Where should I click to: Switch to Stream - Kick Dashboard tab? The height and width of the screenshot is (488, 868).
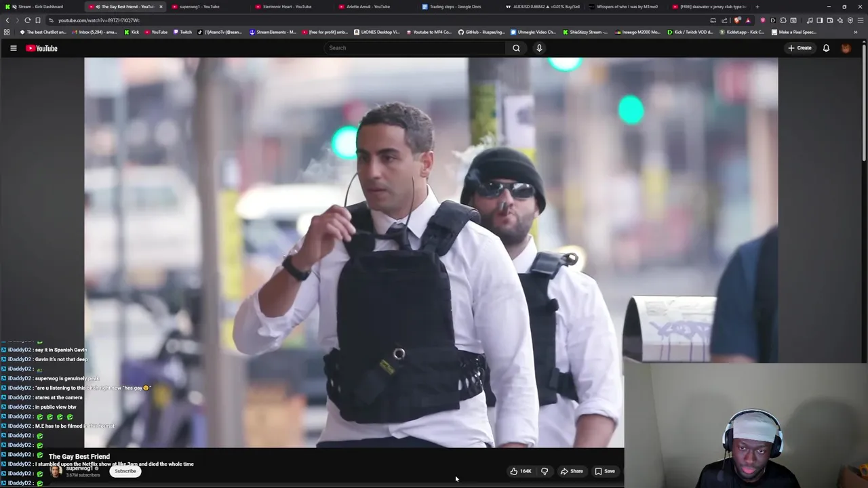[x=41, y=7]
